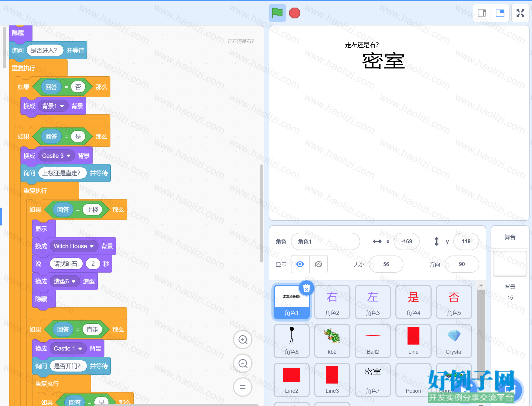
Task: Edit ask text 是否开门?
Action: pyautogui.click(x=68, y=366)
